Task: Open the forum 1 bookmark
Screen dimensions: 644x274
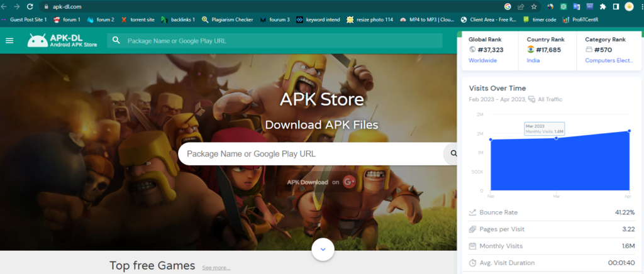Action: [67, 19]
